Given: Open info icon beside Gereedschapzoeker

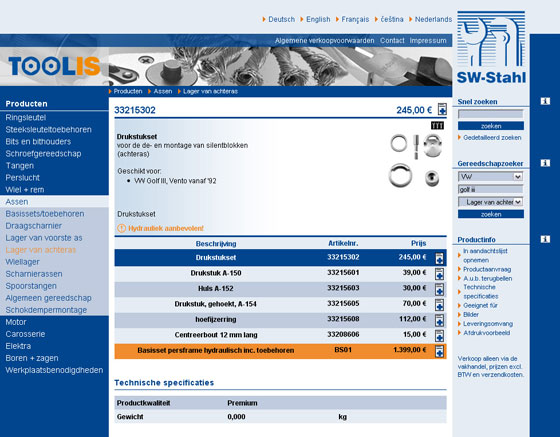Looking at the screenshot, I should click(545, 163).
